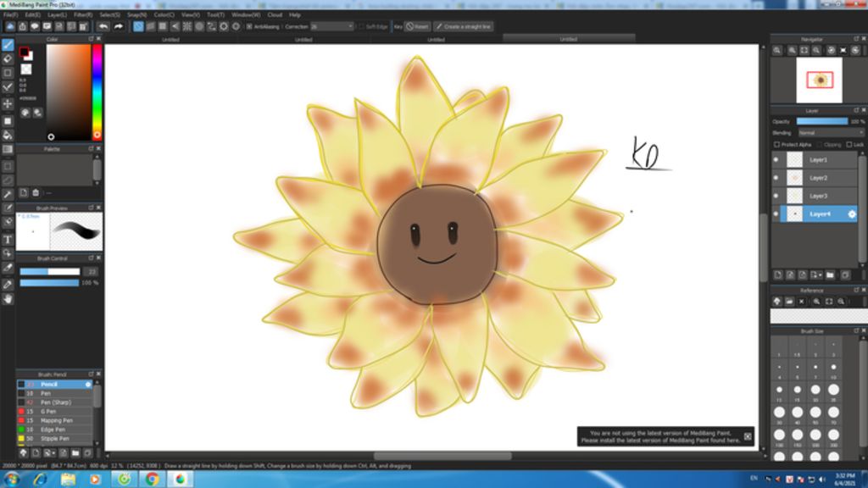Open the Correction value dropdown
The width and height of the screenshot is (868, 488).
click(331, 26)
